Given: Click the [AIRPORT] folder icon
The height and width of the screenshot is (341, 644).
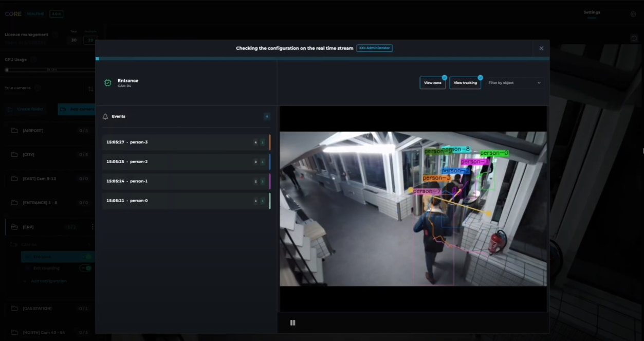Looking at the screenshot, I should [14, 131].
